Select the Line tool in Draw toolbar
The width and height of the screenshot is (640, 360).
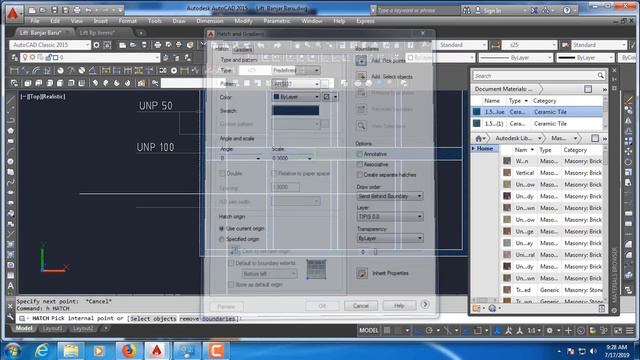coord(11,99)
